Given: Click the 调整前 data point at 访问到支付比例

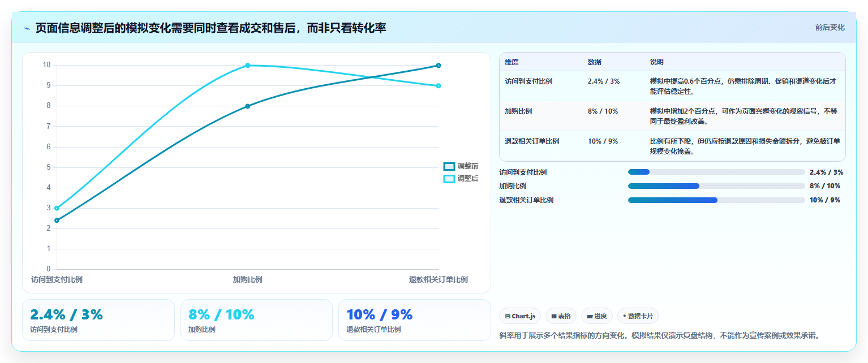Looking at the screenshot, I should 57,221.
